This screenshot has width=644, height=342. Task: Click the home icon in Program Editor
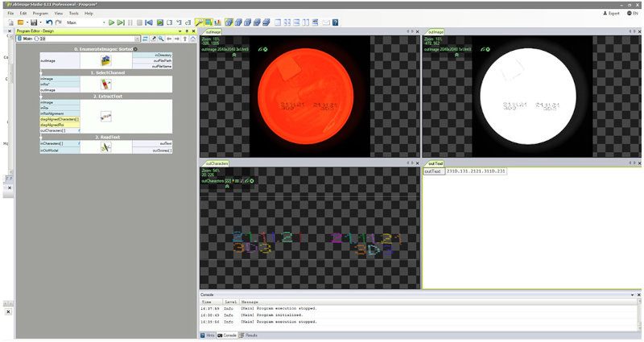(193, 38)
